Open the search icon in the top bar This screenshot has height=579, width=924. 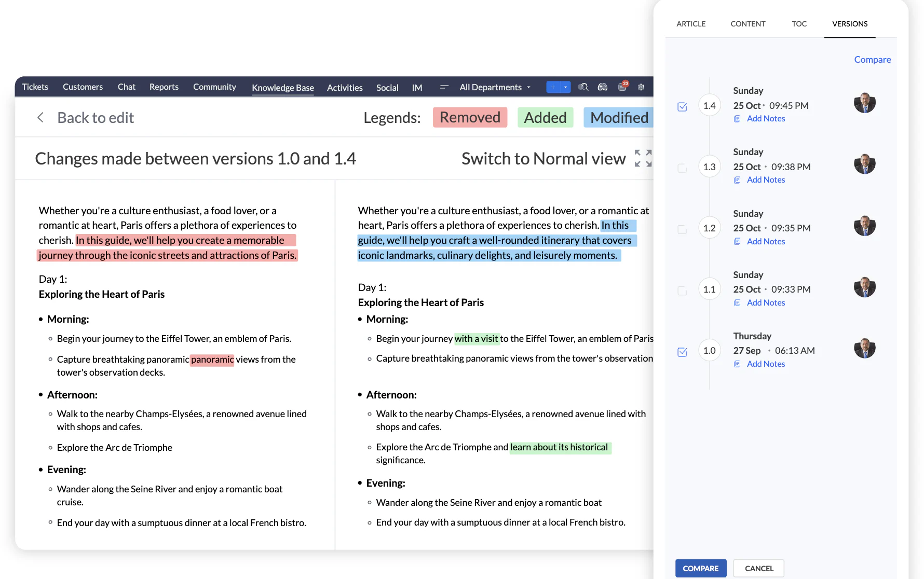pyautogui.click(x=583, y=87)
